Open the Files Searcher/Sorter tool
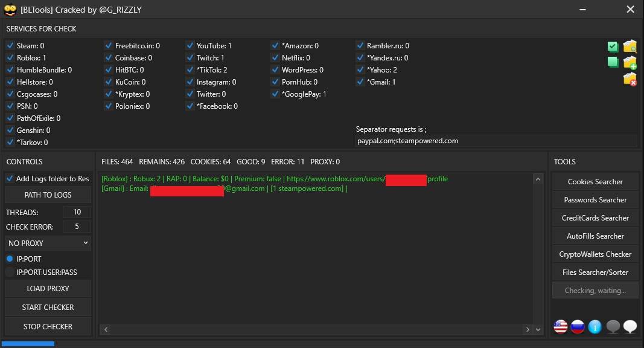The width and height of the screenshot is (644, 348). click(595, 272)
